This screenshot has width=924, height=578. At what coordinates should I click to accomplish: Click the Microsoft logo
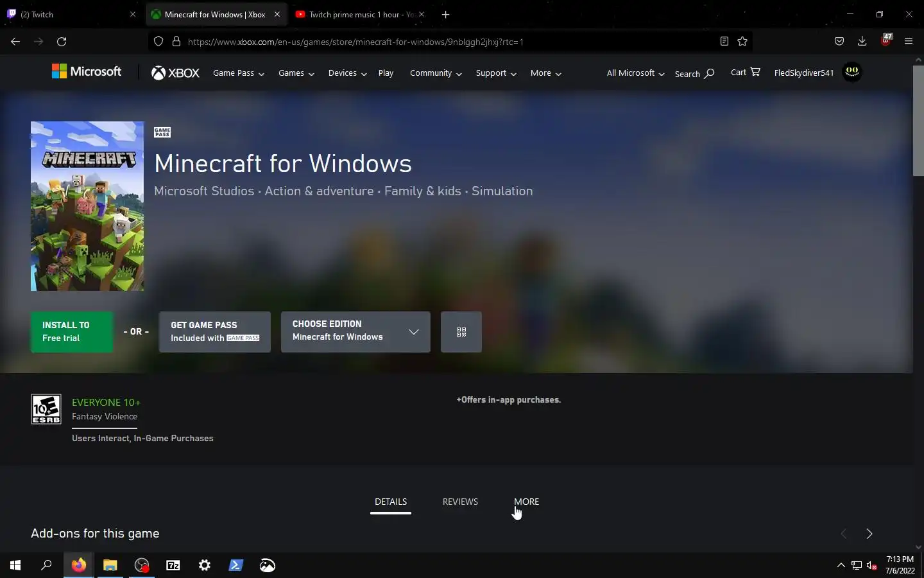[x=87, y=72]
